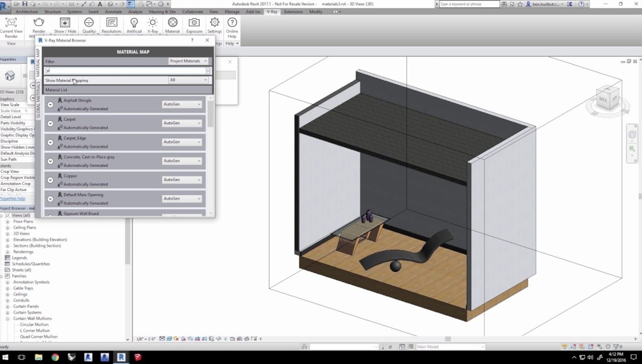Switch to the Annotate ribbon tab
The height and width of the screenshot is (364, 642).
point(113,12)
